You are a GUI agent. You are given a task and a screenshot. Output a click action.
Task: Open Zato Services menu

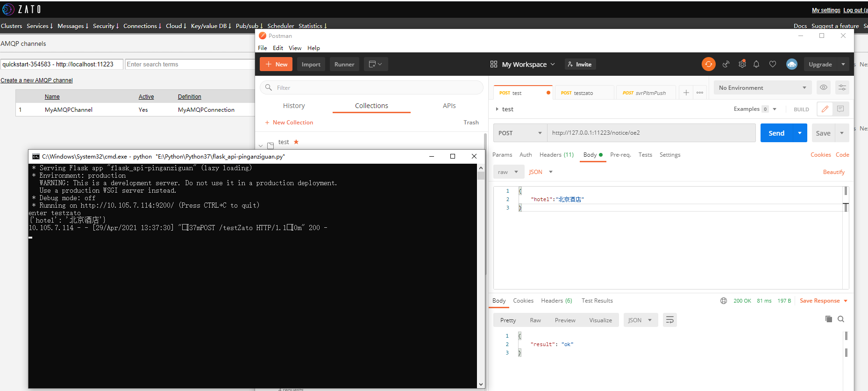point(40,26)
